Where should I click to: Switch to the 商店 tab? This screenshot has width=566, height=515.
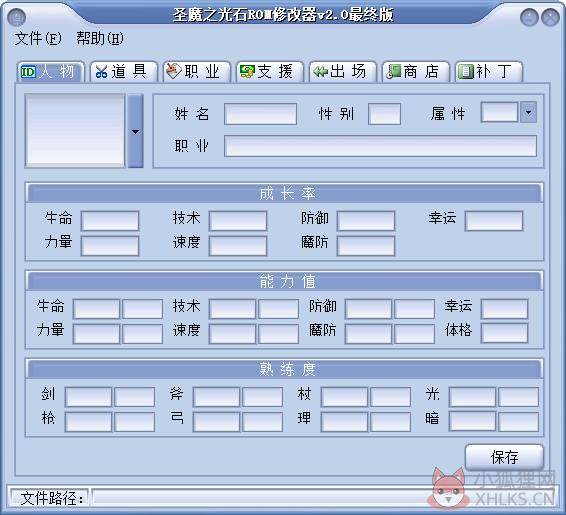coord(415,71)
